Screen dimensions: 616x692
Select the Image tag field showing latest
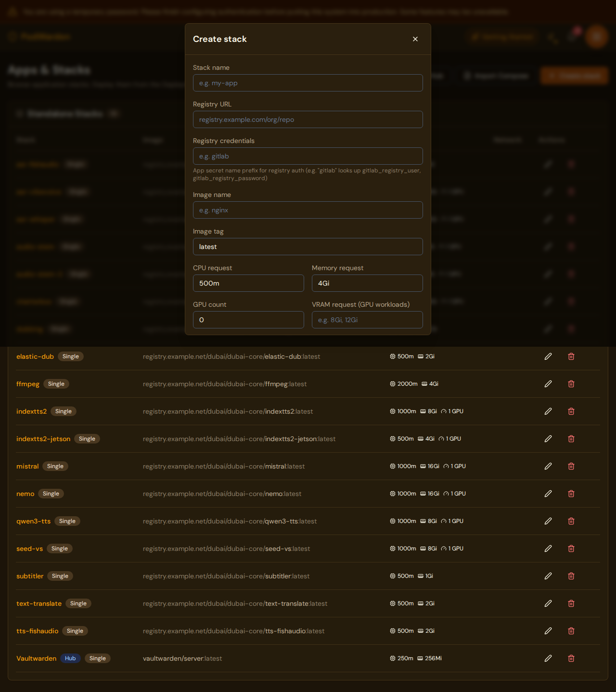coord(308,247)
